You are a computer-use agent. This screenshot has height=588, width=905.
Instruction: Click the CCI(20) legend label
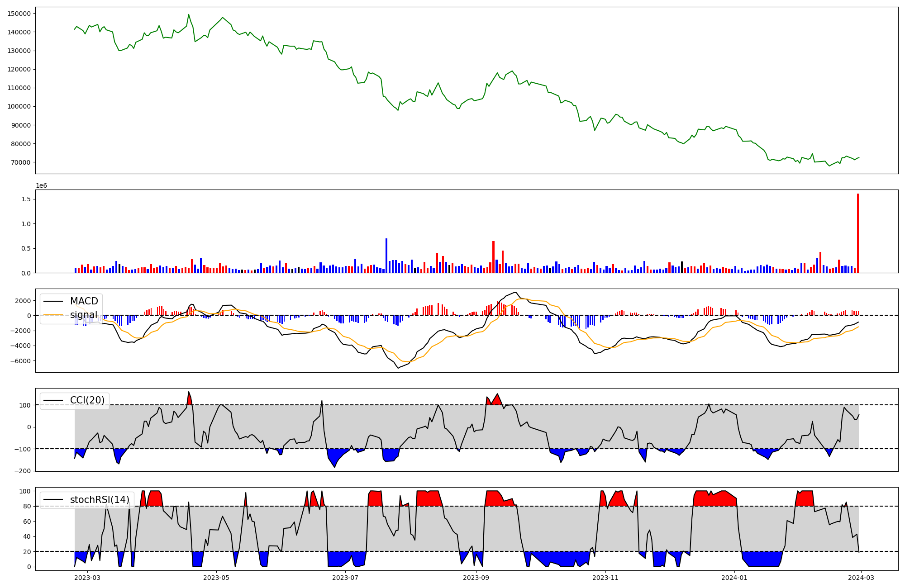(87, 400)
